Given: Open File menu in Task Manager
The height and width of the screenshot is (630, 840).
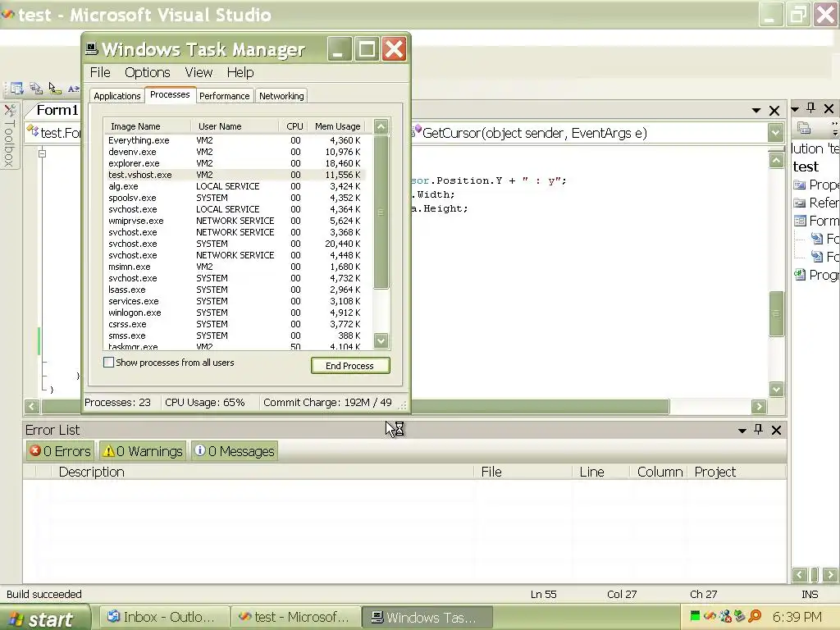Looking at the screenshot, I should pos(100,72).
